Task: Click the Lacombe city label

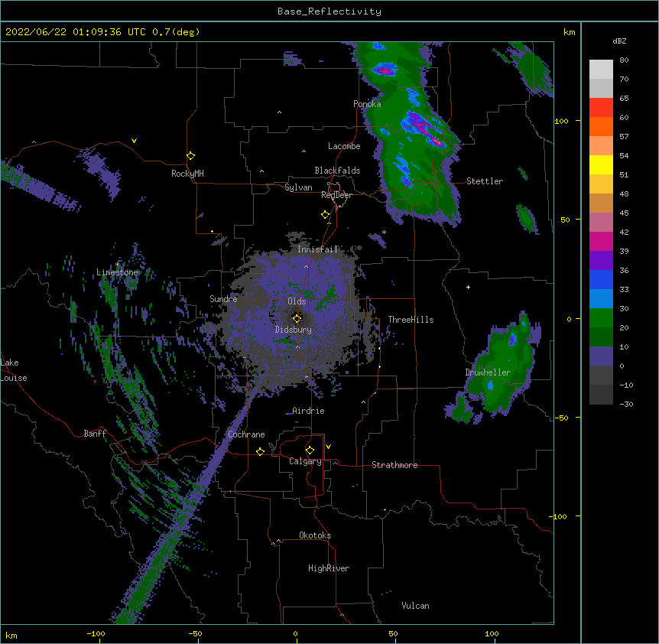Action: 344,146
